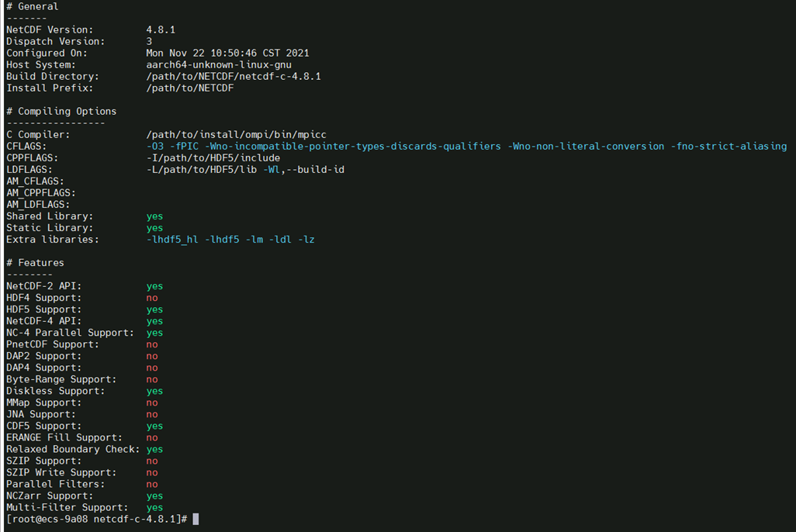The height and width of the screenshot is (532, 796).
Task: Click the shell prompt [root@ecs-9a08 netcdf-c-4.8.1]#
Action: tap(96, 519)
